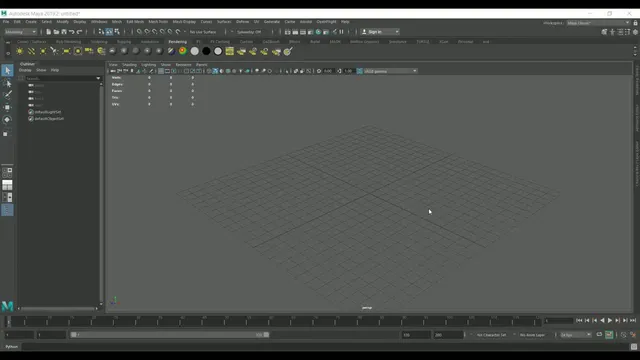Pause the viewport IPR render
Viewport: 640px width, 360px height.
tap(342, 32)
